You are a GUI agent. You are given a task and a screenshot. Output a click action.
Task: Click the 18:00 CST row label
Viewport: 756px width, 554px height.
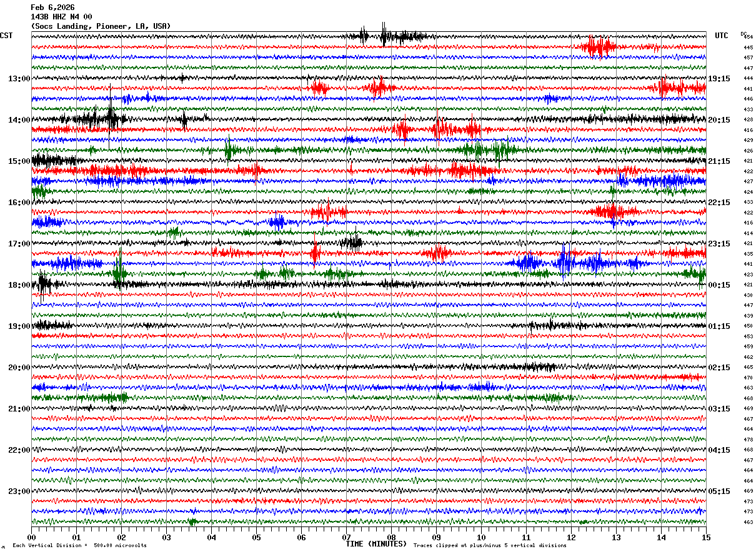(x=19, y=285)
